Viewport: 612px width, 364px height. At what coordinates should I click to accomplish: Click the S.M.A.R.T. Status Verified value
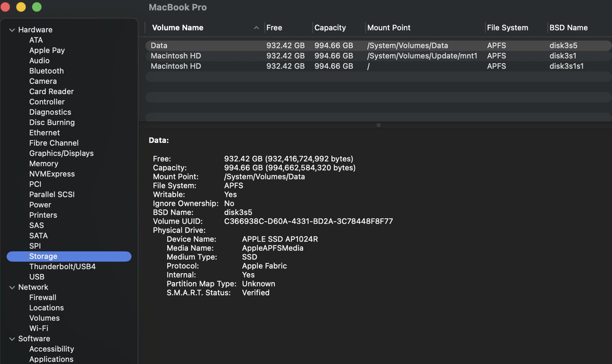click(256, 293)
